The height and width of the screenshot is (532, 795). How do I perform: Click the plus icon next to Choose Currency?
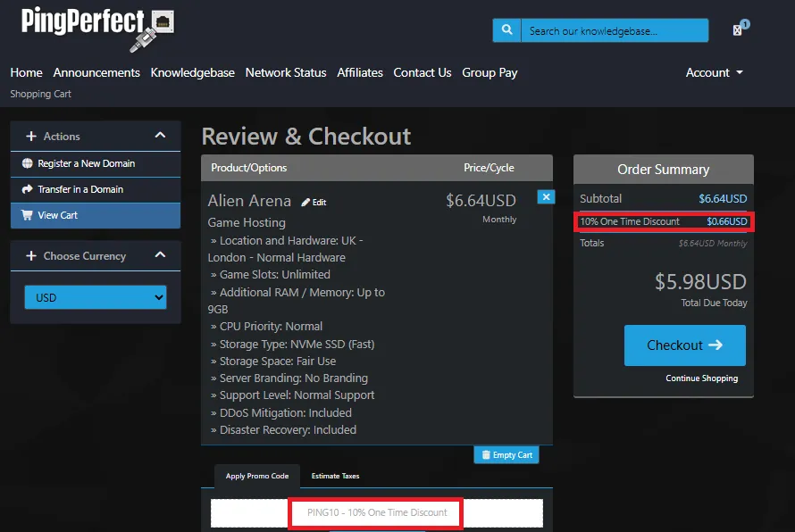(31, 256)
